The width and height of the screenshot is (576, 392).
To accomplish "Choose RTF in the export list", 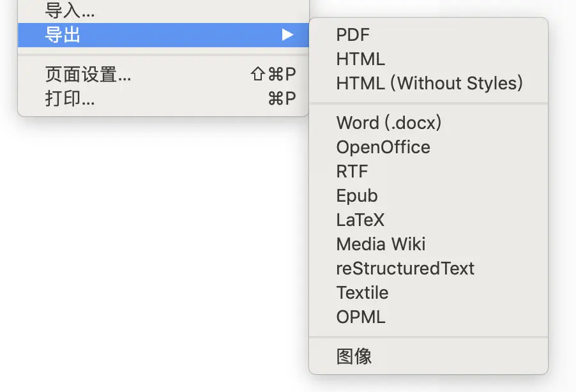I will tap(352, 172).
